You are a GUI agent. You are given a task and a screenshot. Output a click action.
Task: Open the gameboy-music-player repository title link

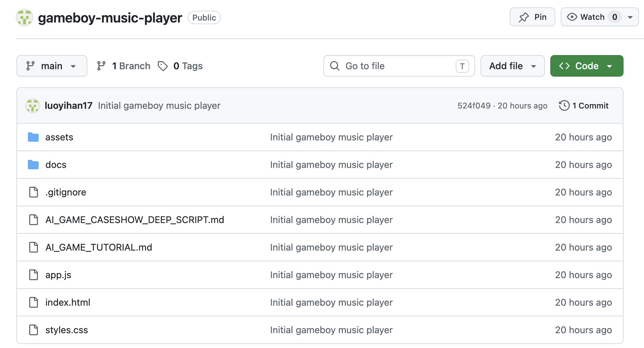point(110,18)
